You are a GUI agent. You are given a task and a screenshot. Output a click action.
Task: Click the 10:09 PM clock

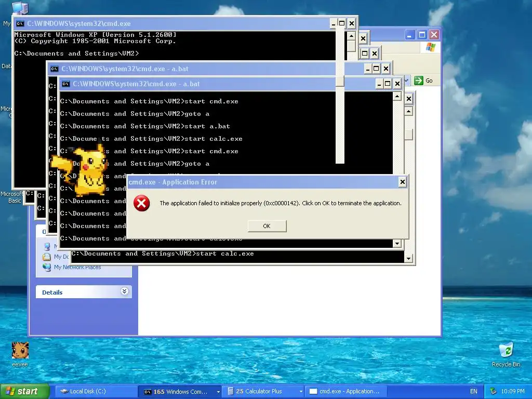512,391
